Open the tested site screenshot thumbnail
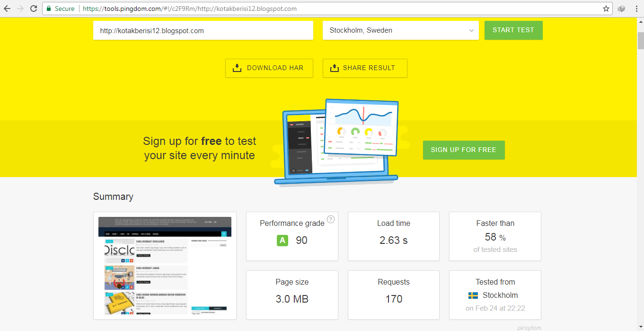 [x=165, y=266]
